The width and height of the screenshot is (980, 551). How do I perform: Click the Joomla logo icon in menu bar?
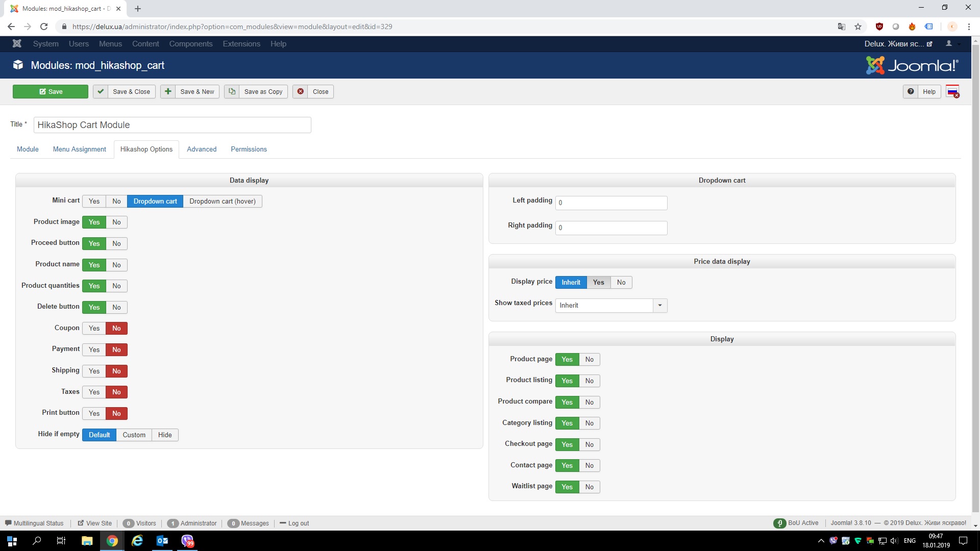coord(17,44)
